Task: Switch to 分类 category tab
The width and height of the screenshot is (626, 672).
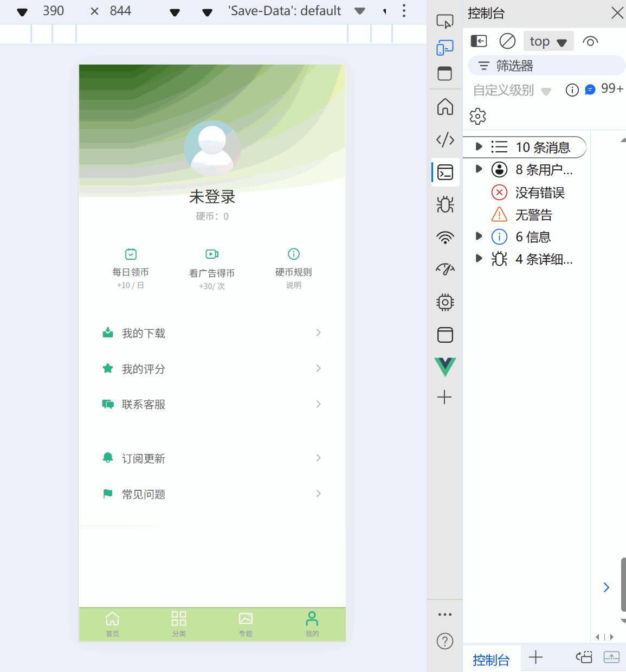Action: coord(179,624)
